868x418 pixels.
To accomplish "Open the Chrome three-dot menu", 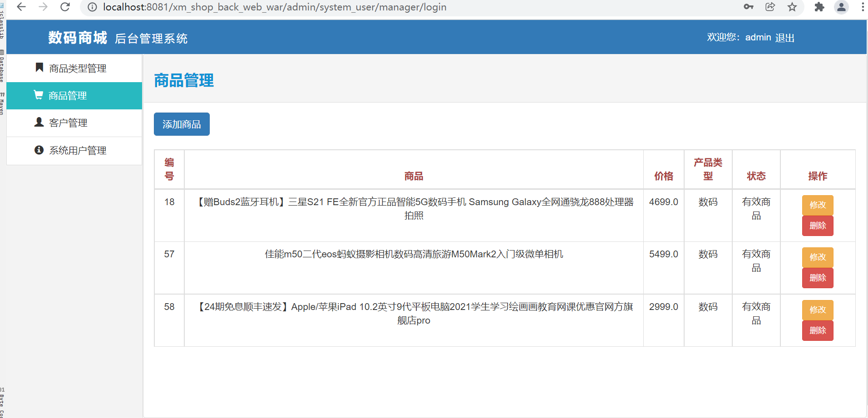I will (x=862, y=7).
